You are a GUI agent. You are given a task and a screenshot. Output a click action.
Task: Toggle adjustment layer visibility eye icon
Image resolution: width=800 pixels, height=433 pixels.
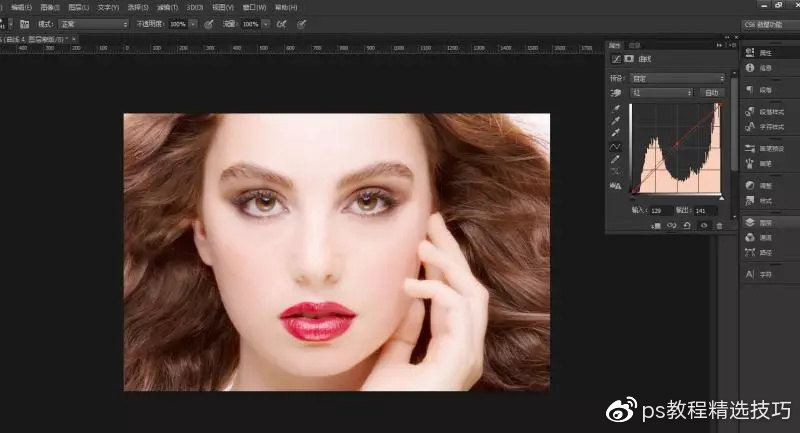pos(703,226)
